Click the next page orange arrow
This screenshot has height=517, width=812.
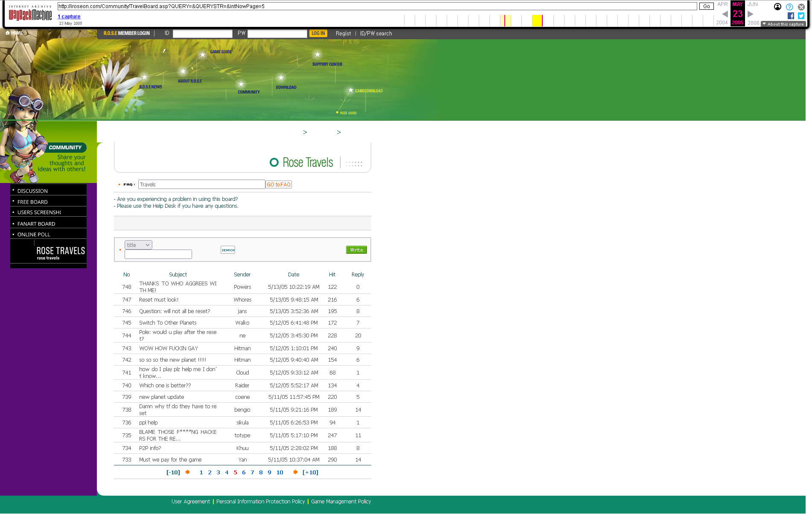click(295, 472)
